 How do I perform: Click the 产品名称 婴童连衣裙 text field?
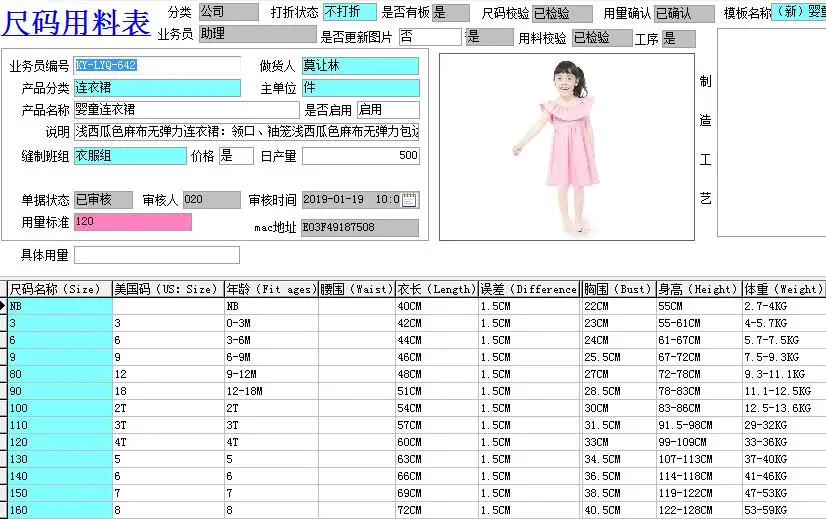(186, 110)
